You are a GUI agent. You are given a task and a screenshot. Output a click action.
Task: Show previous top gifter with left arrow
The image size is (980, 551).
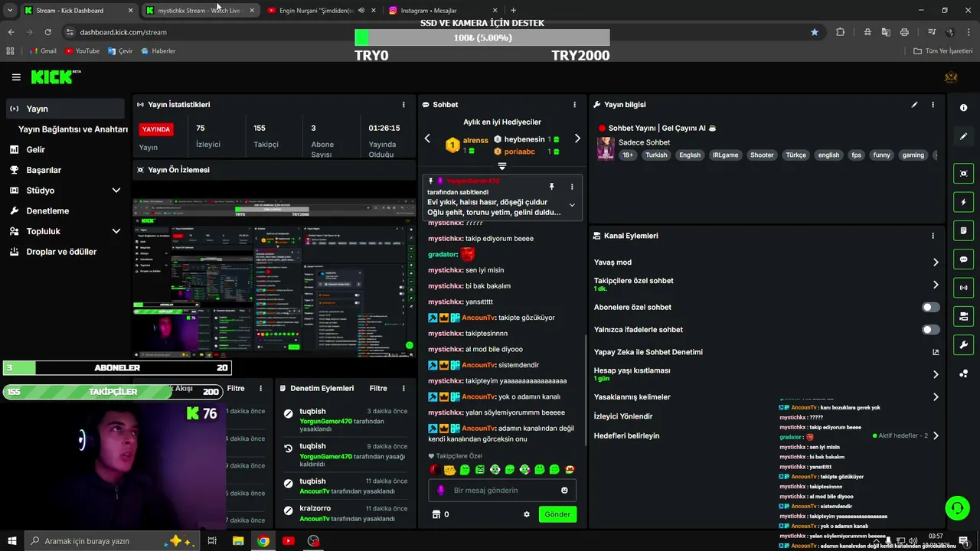click(x=427, y=139)
